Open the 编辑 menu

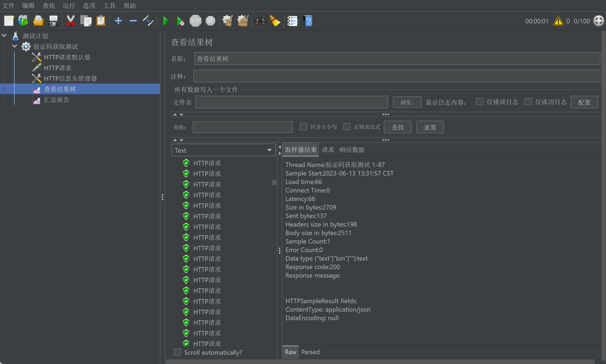tap(28, 6)
